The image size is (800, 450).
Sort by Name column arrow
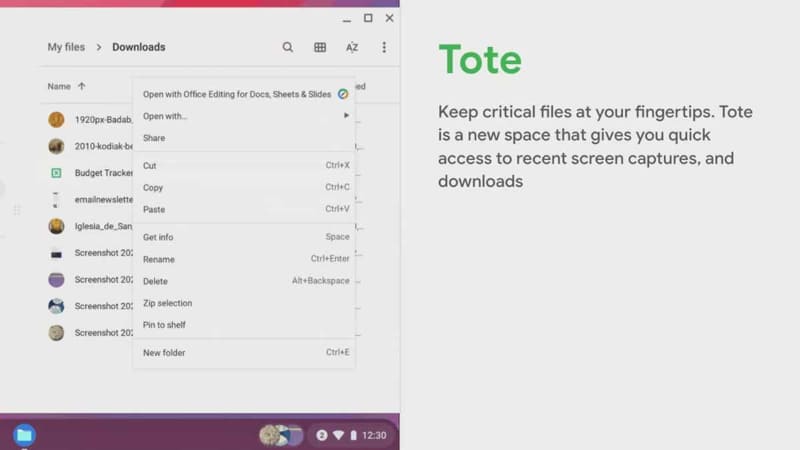coord(82,86)
